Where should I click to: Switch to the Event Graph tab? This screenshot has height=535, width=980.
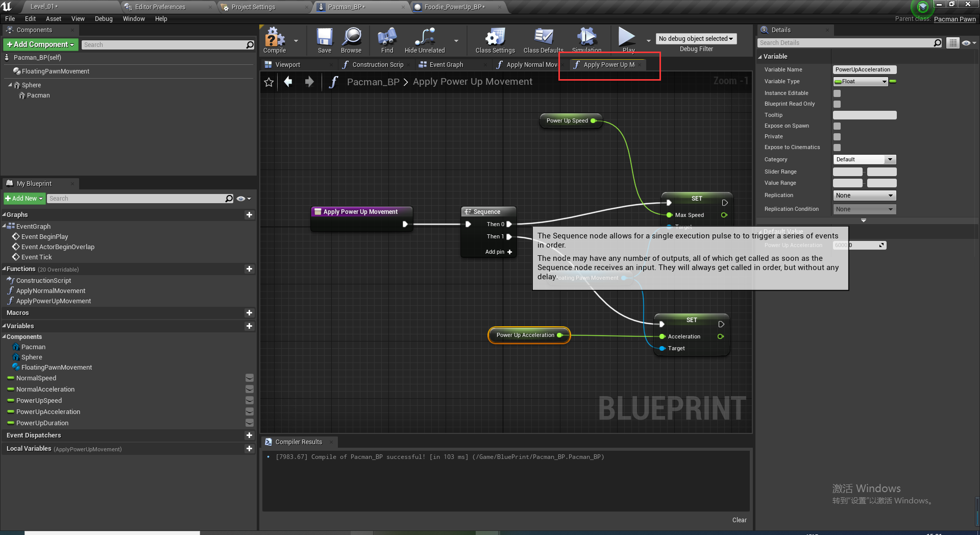[x=446, y=64]
